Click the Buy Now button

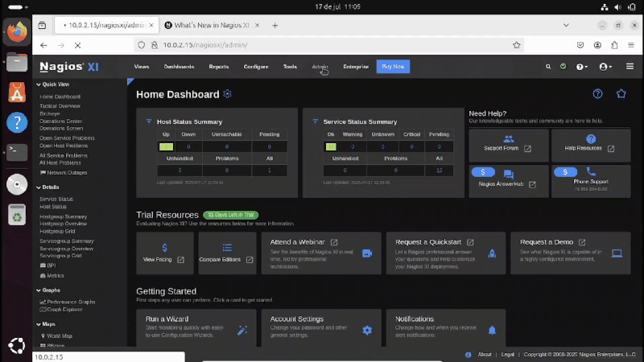393,67
